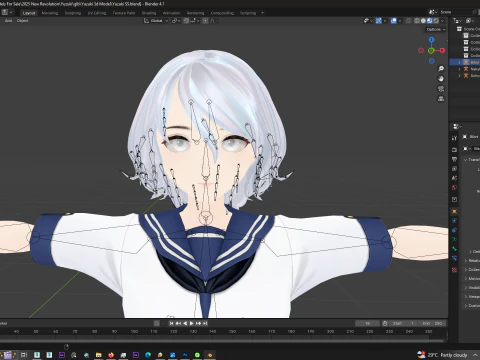Toggle viewport gizmos display
480x360 pixels.
pos(379,21)
